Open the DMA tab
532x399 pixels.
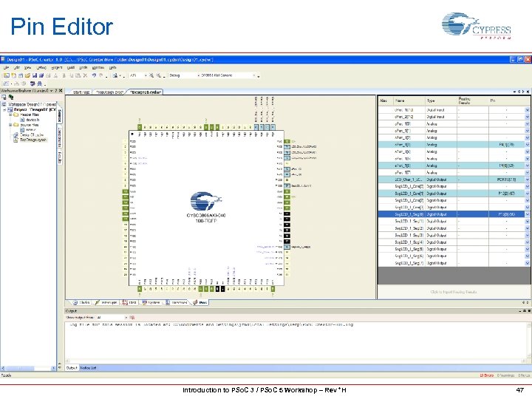coord(130,303)
